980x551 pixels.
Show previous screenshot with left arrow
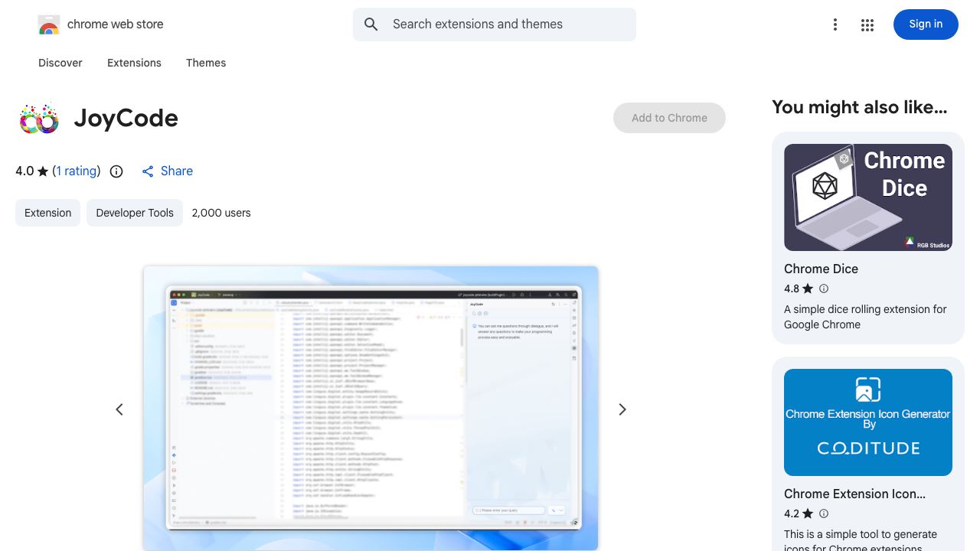point(119,409)
